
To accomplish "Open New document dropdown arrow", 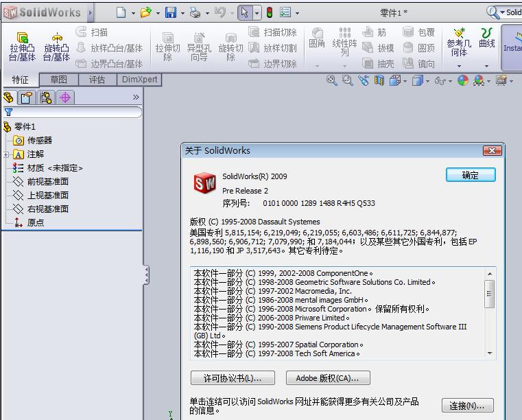I will click(x=133, y=13).
